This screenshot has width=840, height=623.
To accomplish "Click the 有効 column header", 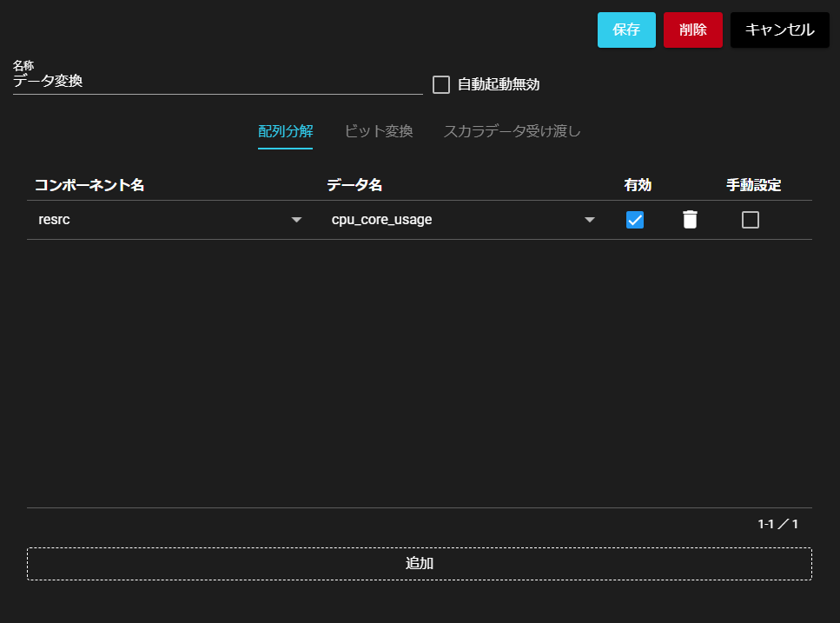I will coord(638,185).
